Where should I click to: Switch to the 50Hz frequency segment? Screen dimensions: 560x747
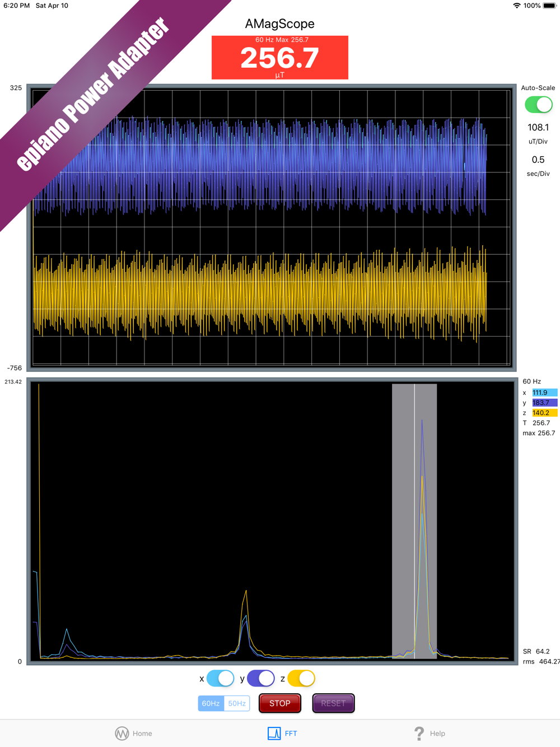[237, 703]
